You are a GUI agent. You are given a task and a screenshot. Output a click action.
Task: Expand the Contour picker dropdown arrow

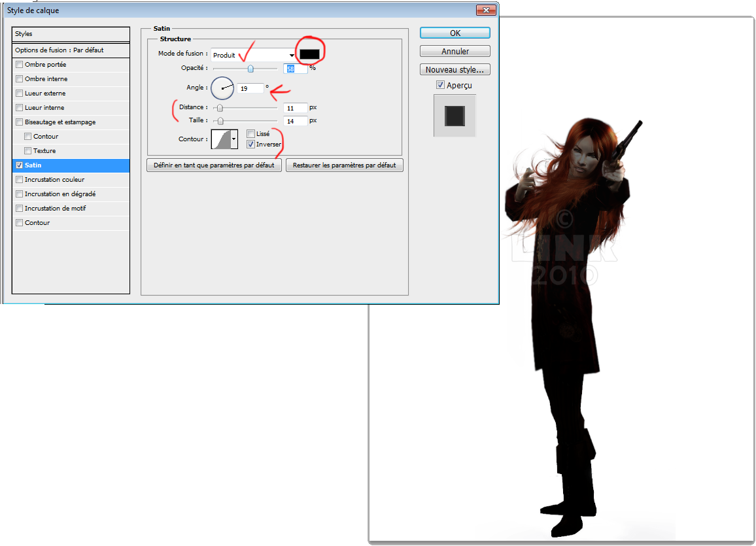click(234, 139)
